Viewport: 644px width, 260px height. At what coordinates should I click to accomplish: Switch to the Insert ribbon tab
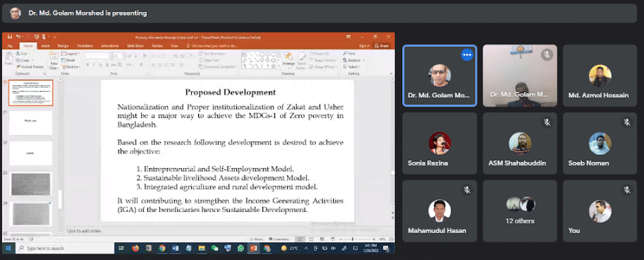coord(46,46)
